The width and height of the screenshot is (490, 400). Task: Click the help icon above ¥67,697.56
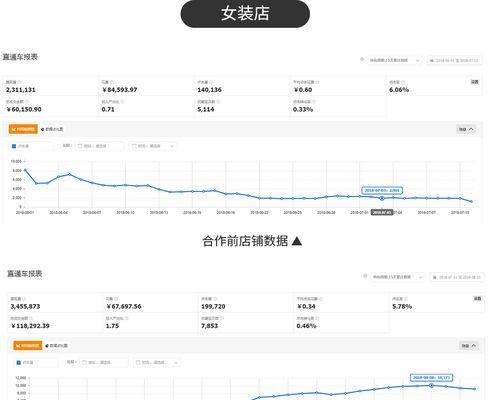[x=116, y=299]
